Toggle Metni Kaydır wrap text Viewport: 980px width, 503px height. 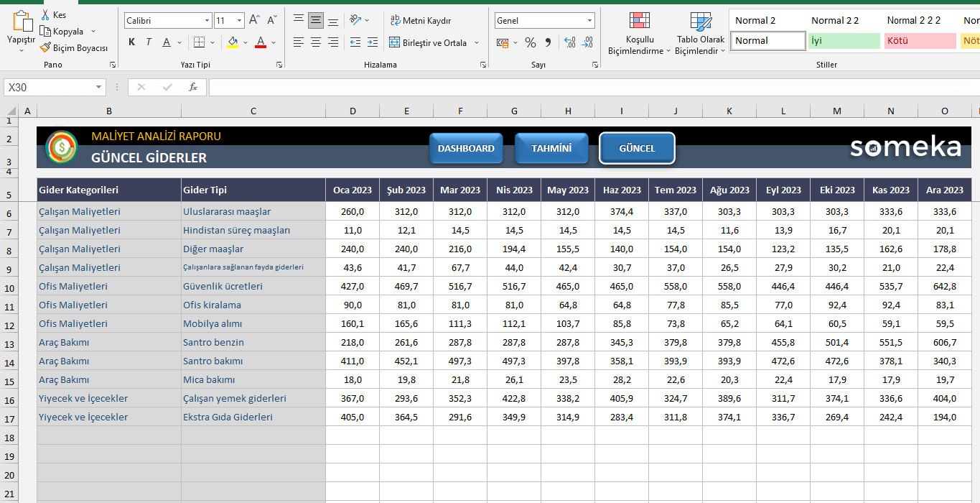(x=421, y=21)
